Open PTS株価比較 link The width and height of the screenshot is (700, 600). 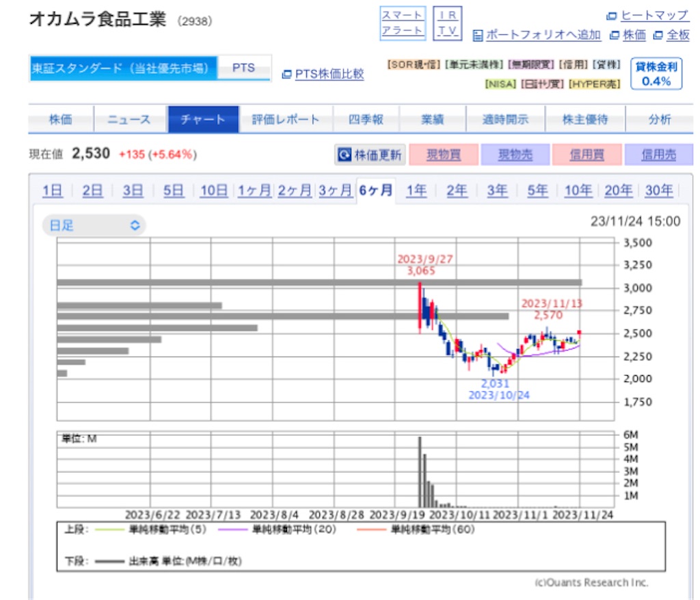coord(329,74)
